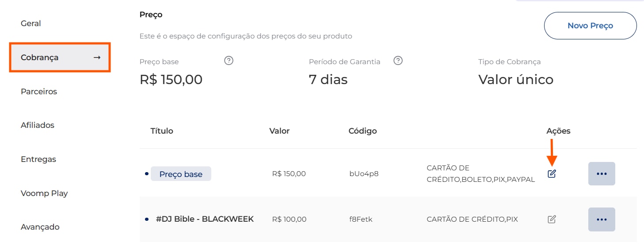Click the Título column header
The width and height of the screenshot is (644, 250).
(x=162, y=131)
